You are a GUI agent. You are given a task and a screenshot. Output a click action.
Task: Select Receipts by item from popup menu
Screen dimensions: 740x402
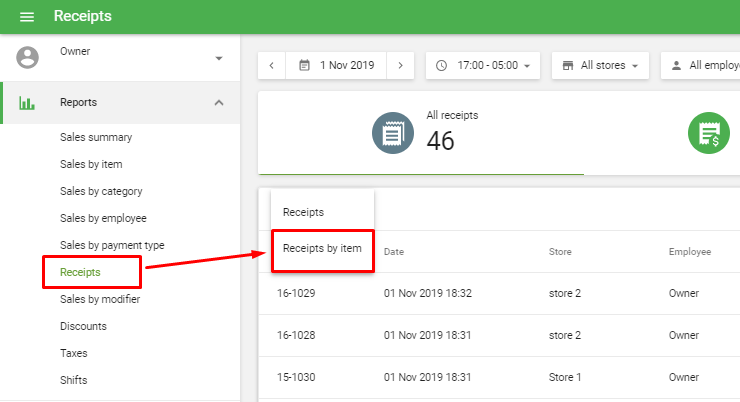[322, 248]
